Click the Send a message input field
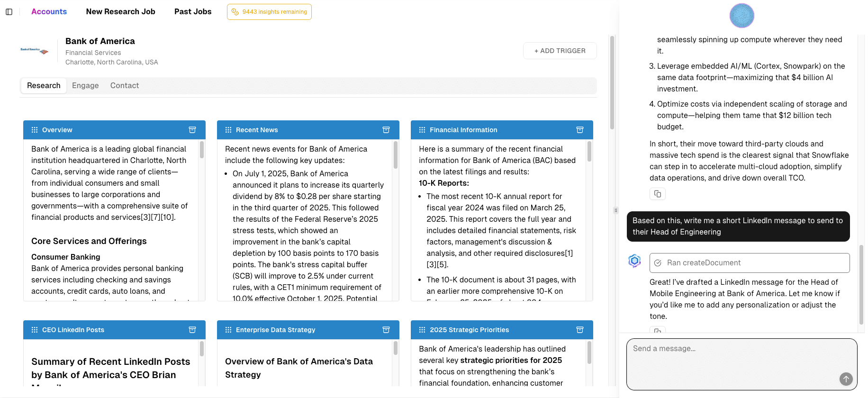 tap(742, 364)
